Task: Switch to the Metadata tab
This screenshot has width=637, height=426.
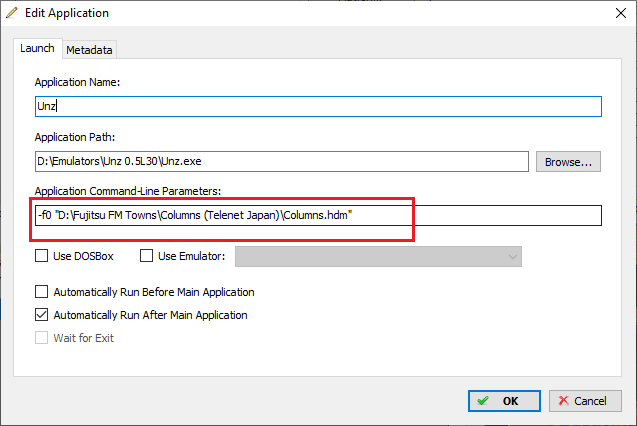Action: pyautogui.click(x=89, y=50)
